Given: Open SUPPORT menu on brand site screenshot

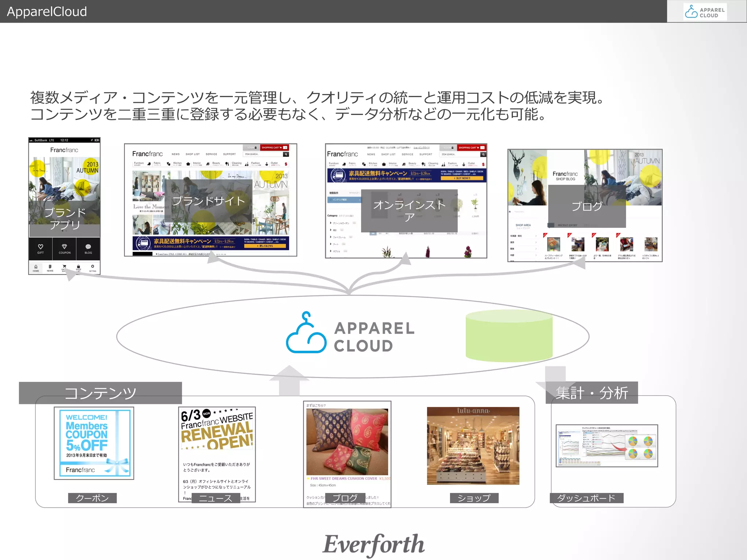Looking at the screenshot, I should pos(229,154).
